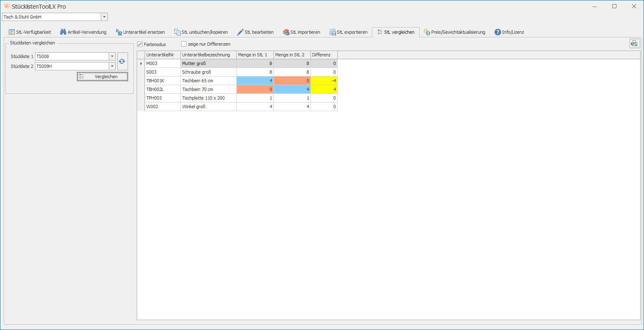
Task: Expand the Stückliste 1 dropdown
Action: [112, 56]
